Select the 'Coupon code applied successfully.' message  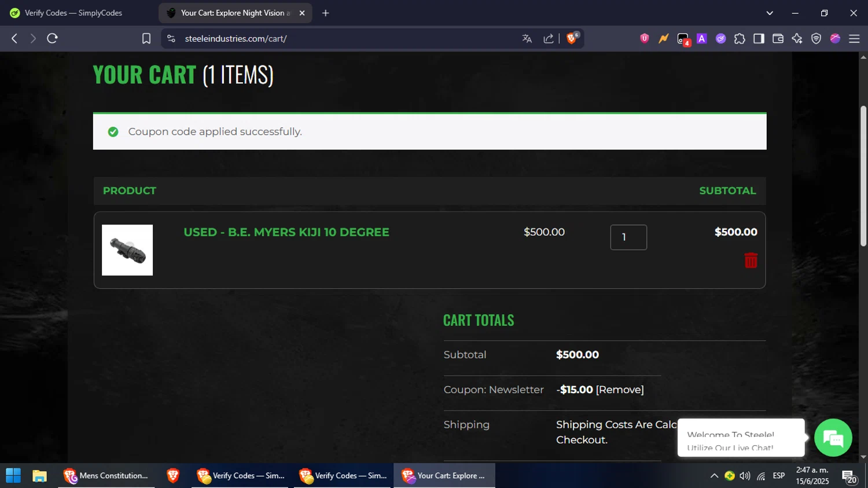pyautogui.click(x=215, y=132)
